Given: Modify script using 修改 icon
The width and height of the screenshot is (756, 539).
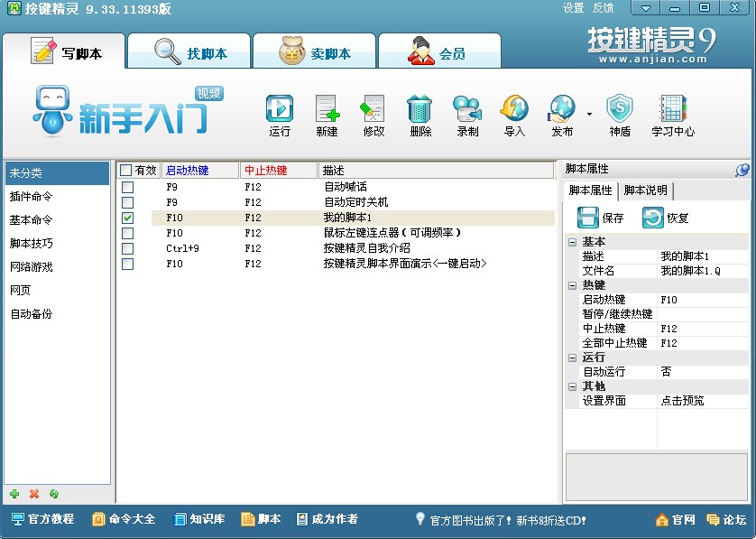Looking at the screenshot, I should pyautogui.click(x=373, y=116).
